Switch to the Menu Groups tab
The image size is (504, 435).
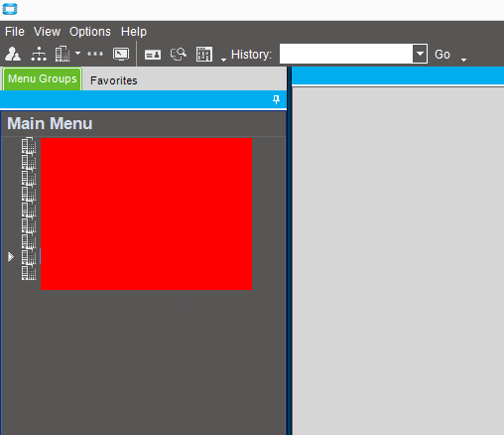[x=42, y=79]
